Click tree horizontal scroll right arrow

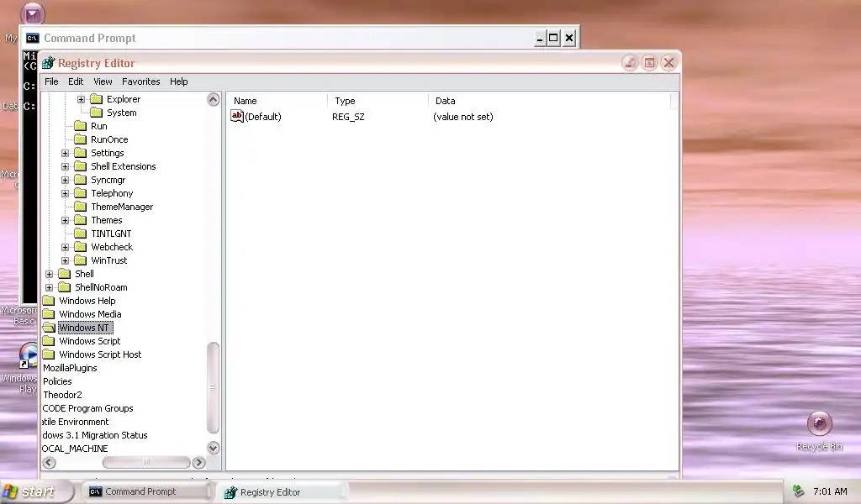click(x=198, y=463)
